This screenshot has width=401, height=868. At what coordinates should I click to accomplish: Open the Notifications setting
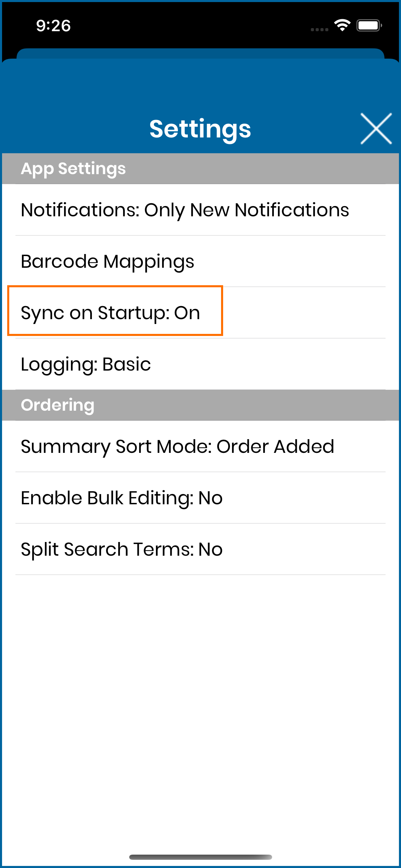tap(200, 210)
